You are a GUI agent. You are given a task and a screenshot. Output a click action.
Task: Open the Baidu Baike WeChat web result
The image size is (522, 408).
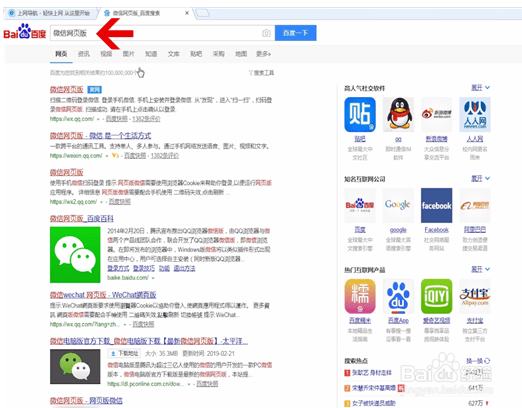click(x=82, y=219)
